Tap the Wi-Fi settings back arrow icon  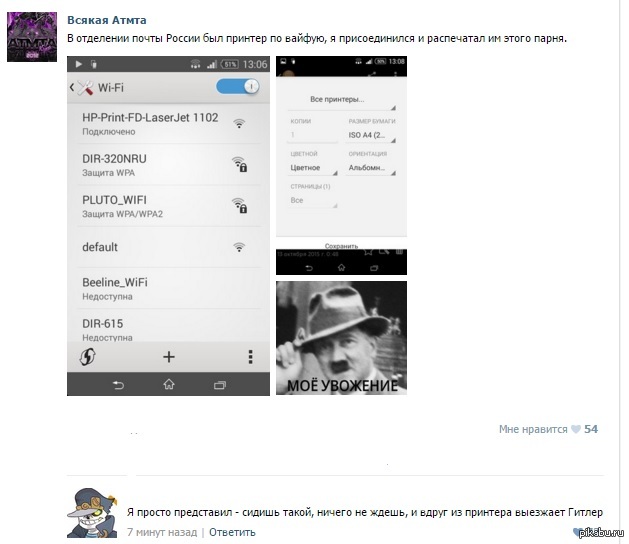tap(72, 87)
